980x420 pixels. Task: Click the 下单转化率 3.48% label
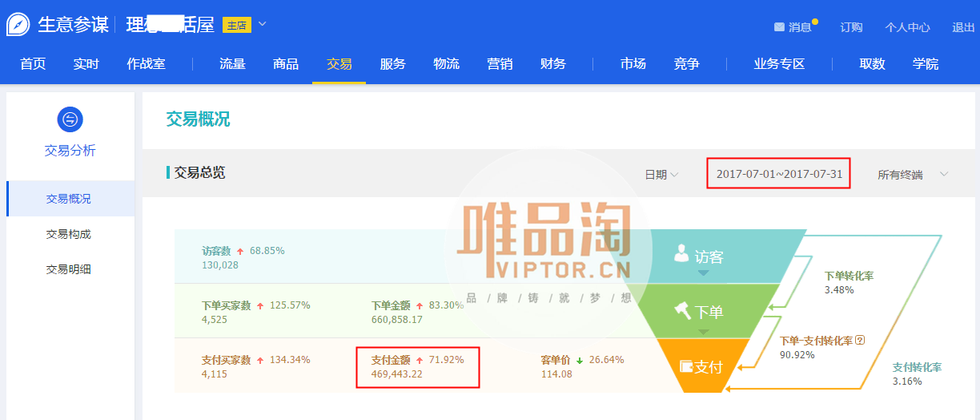[849, 282]
